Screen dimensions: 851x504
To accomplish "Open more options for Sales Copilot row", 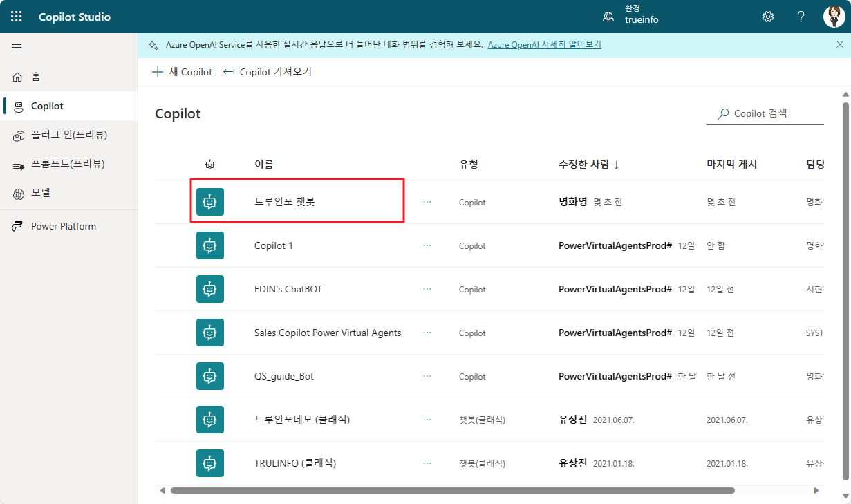I will pos(427,333).
